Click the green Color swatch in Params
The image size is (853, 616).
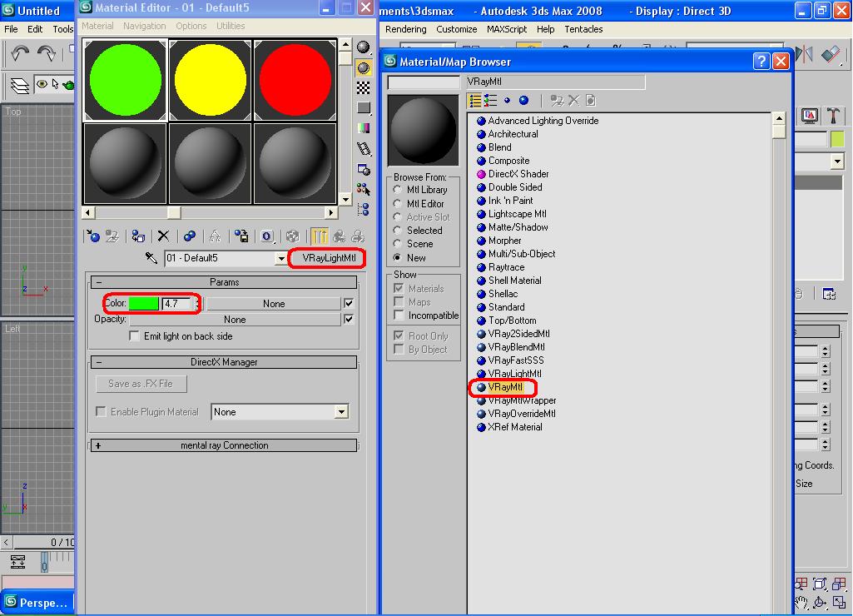click(144, 304)
